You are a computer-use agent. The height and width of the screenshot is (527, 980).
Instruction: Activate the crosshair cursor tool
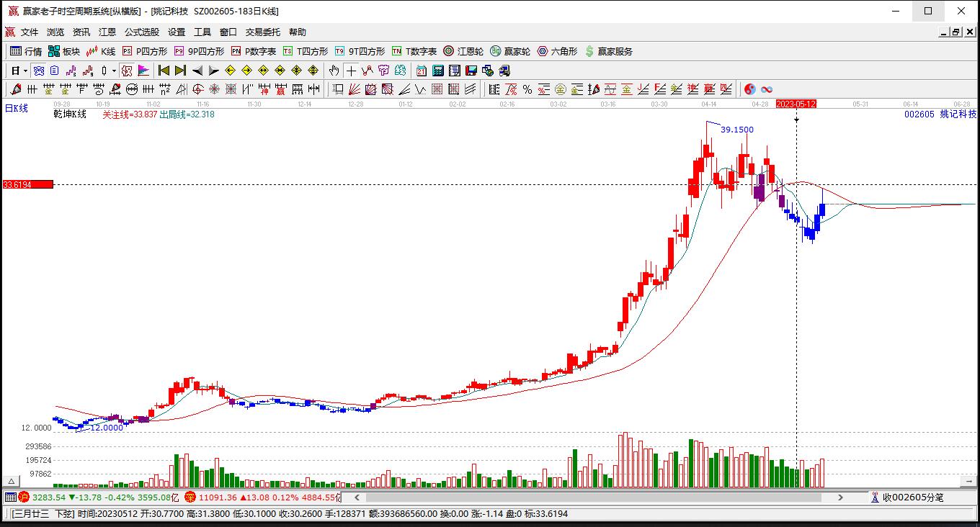351,71
